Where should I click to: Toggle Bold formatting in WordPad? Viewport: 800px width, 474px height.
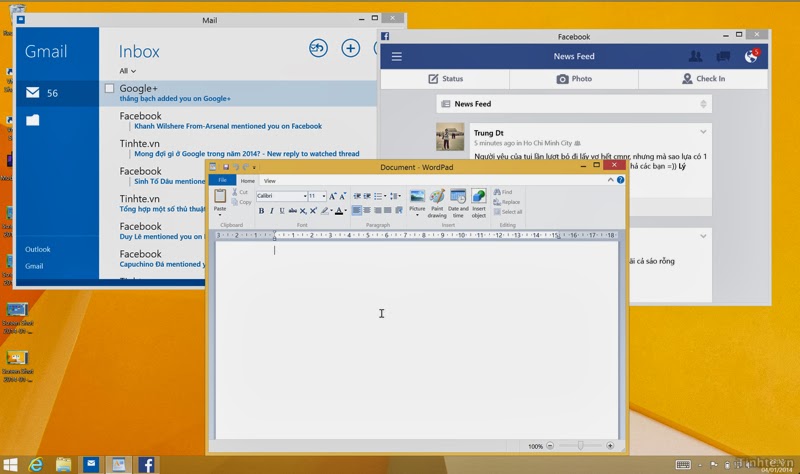[x=261, y=211]
